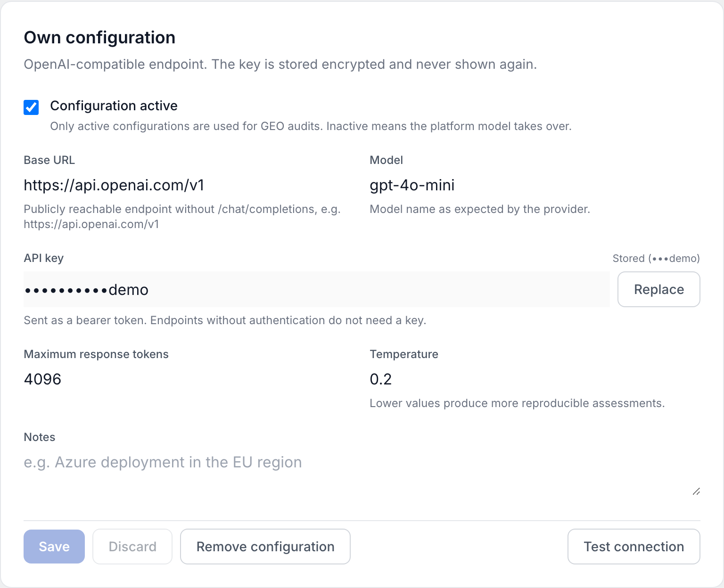Click the Notes label
Screen dimensions: 724x588
pos(40,437)
